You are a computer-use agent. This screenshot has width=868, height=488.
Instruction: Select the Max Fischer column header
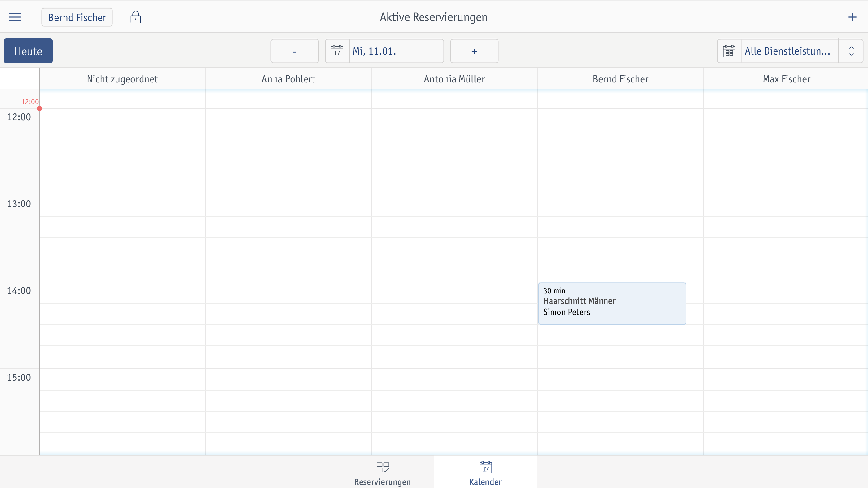point(786,79)
